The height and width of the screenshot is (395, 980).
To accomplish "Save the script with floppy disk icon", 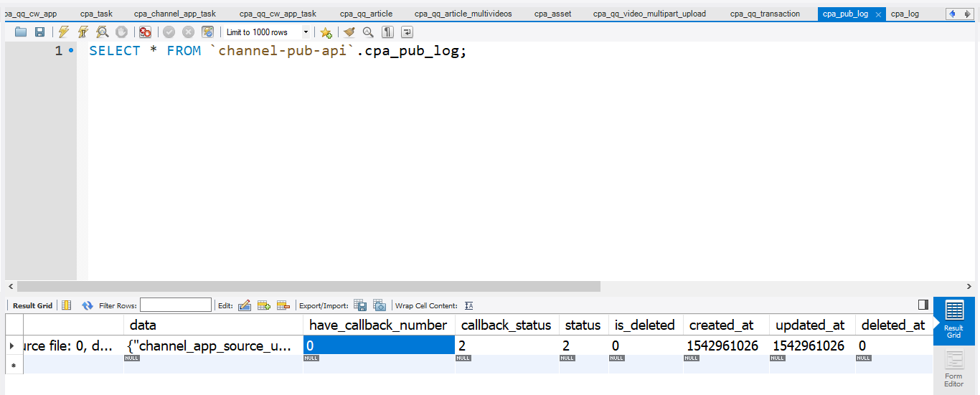I will pos(39,32).
